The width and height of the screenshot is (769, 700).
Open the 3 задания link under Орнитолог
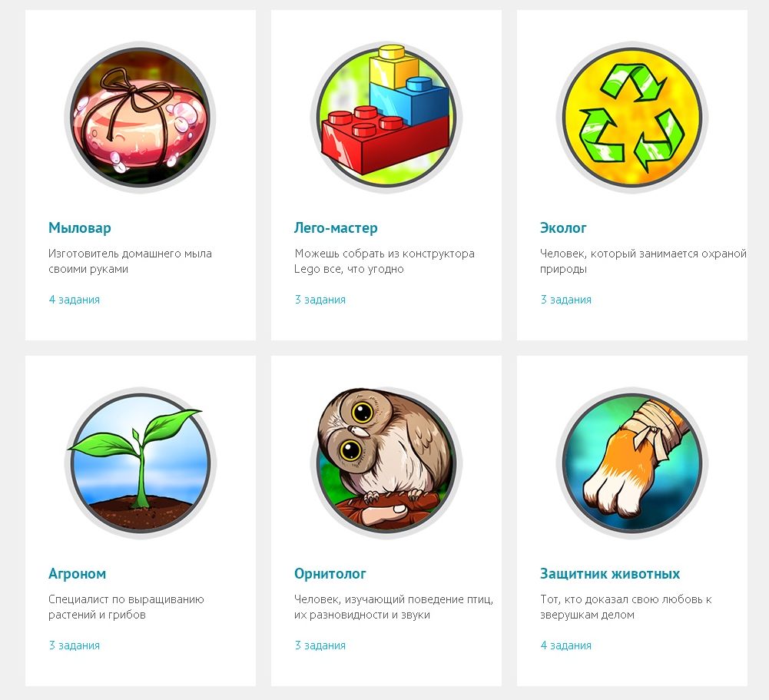pos(320,645)
